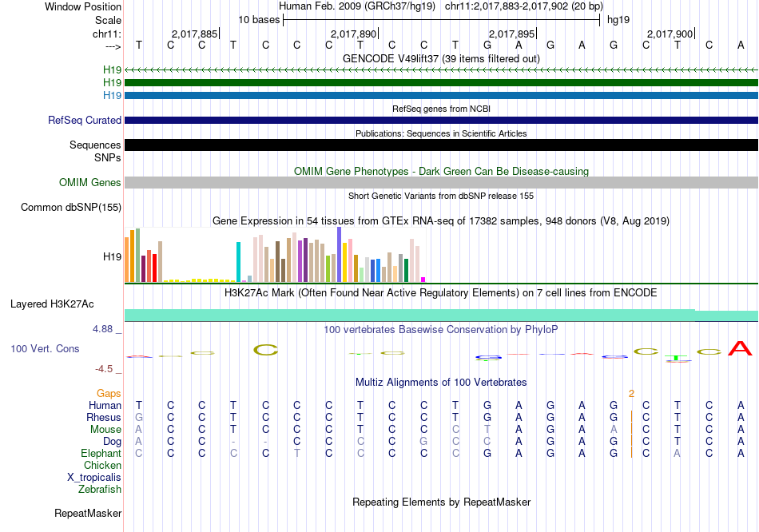The height and width of the screenshot is (532, 759).
Task: Click the Layered H3K27Ac track label
Action: click(52, 304)
